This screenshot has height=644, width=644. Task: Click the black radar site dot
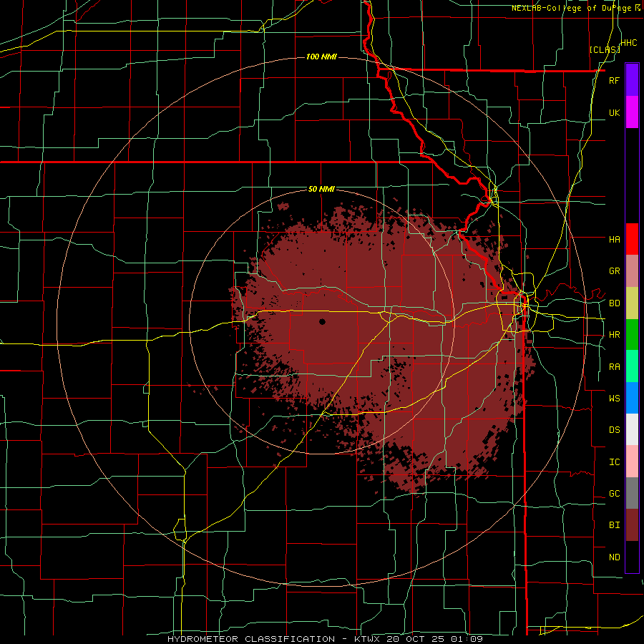click(x=323, y=321)
